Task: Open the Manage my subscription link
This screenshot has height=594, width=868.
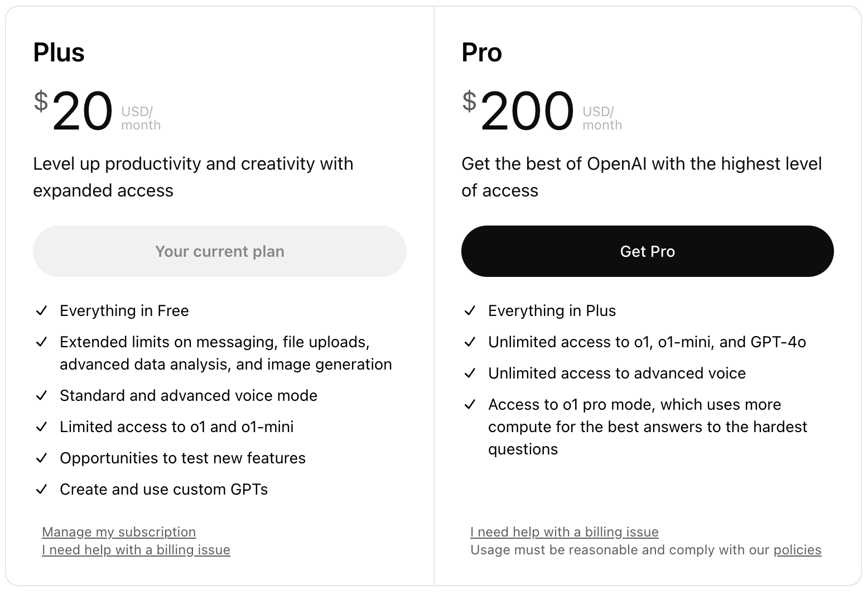Action: click(119, 532)
